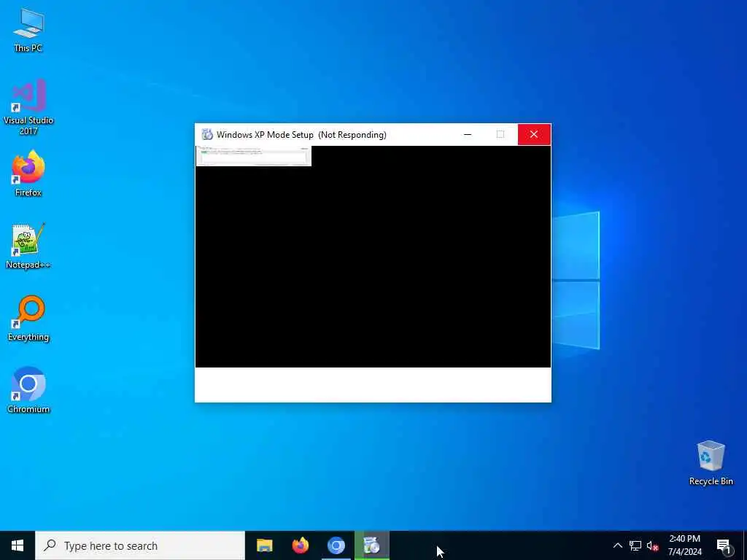This screenshot has height=560, width=747.
Task: Open the Windows Start menu
Action: [18, 545]
